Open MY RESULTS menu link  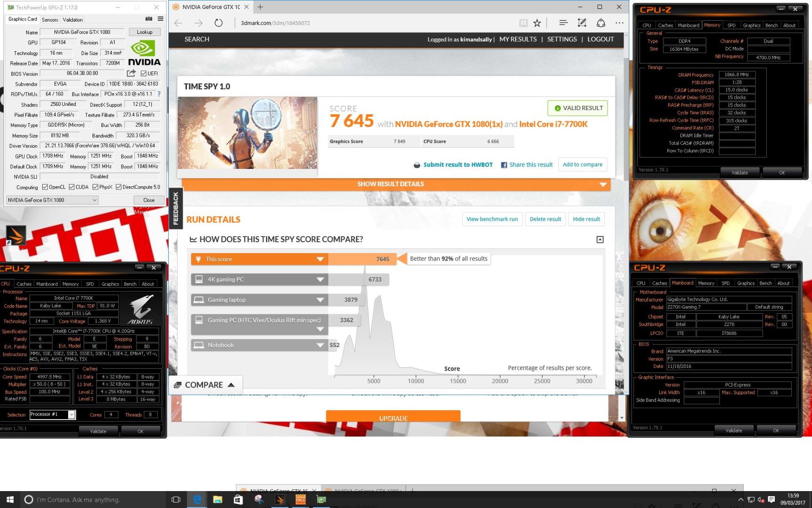pyautogui.click(x=518, y=40)
